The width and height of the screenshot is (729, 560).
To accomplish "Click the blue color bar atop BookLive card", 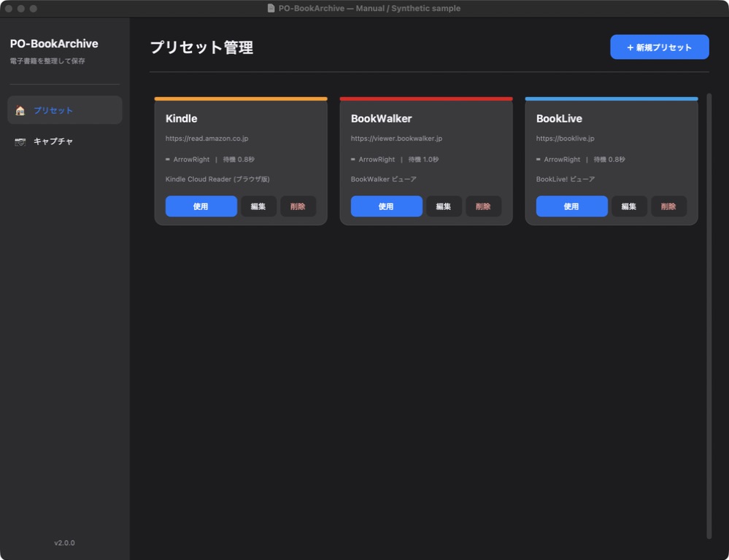I will (612, 98).
